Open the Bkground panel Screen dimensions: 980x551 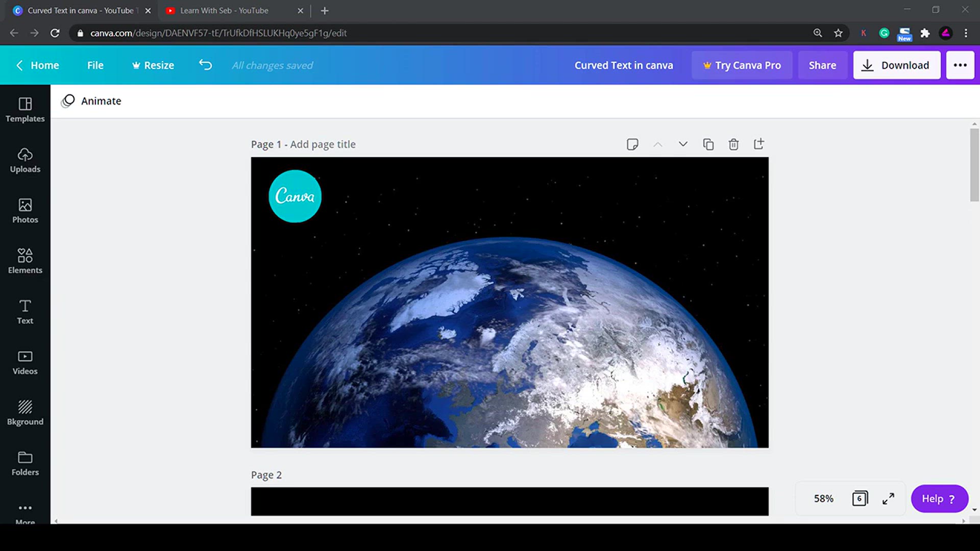25,413
